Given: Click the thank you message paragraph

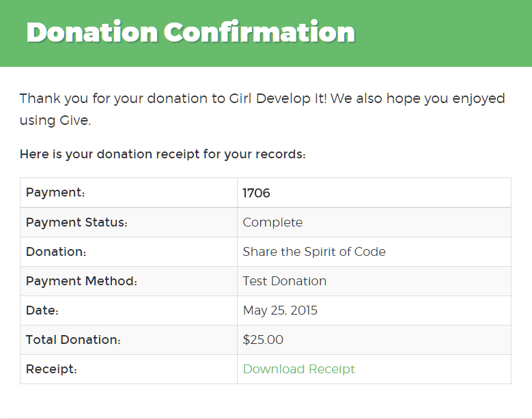Looking at the screenshot, I should [x=262, y=109].
